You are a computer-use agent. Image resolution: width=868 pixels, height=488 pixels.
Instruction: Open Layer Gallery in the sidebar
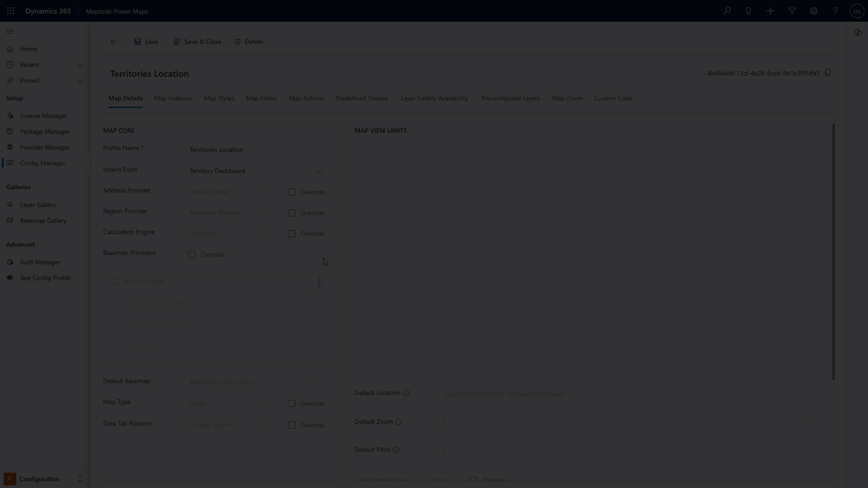pyautogui.click(x=38, y=205)
